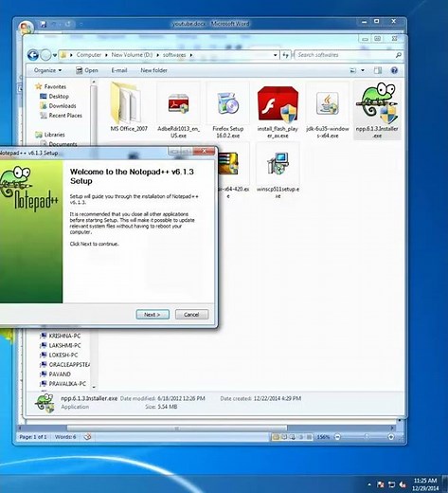Click the Word zoom slider handle
This screenshot has height=493, width=448.
(367, 437)
